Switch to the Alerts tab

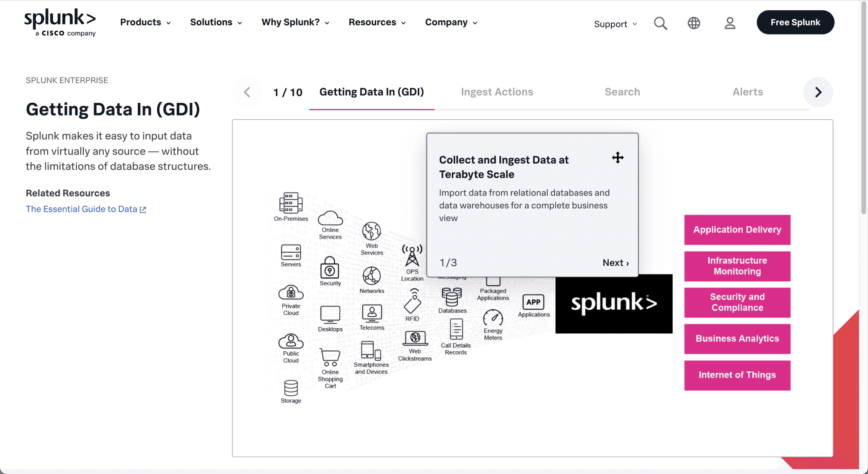pos(747,91)
